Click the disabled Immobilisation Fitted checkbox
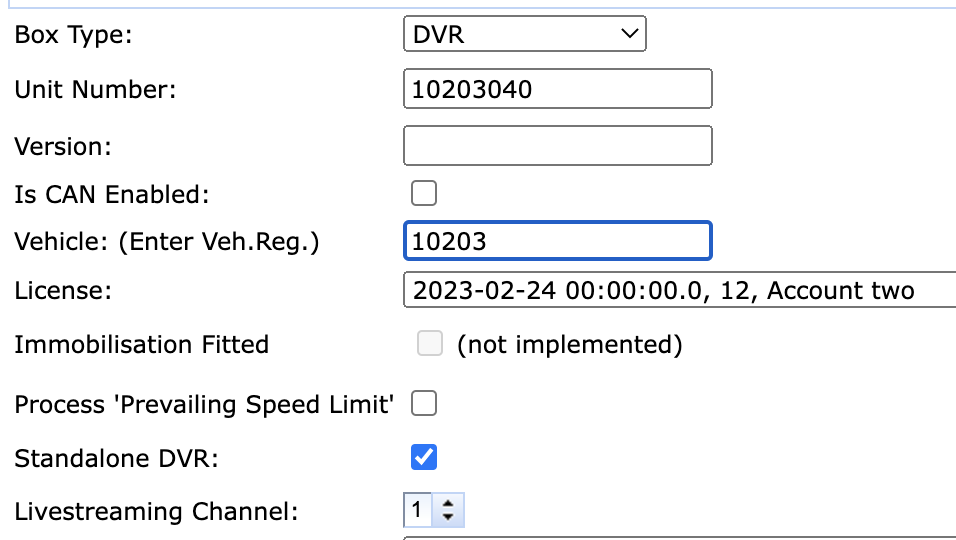This screenshot has height=540, width=956. [429, 345]
